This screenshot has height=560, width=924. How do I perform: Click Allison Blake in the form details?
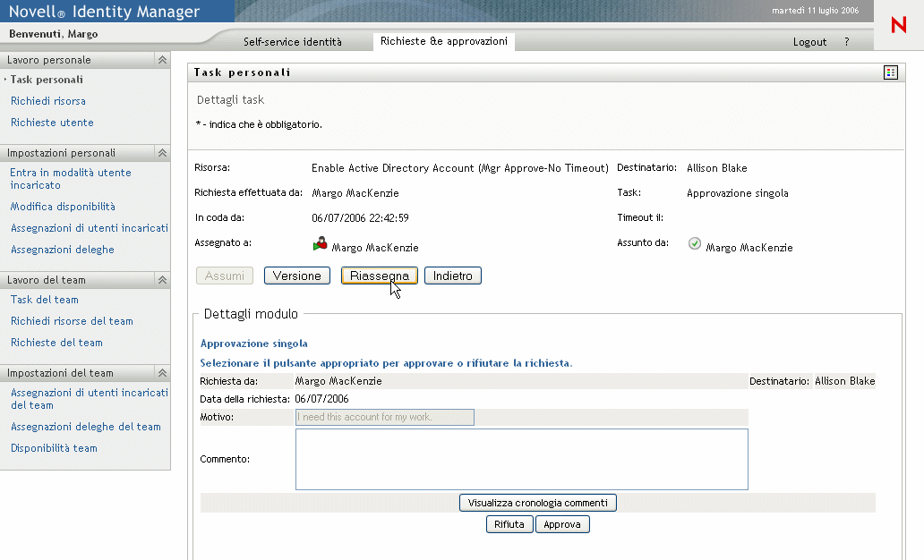coord(844,382)
